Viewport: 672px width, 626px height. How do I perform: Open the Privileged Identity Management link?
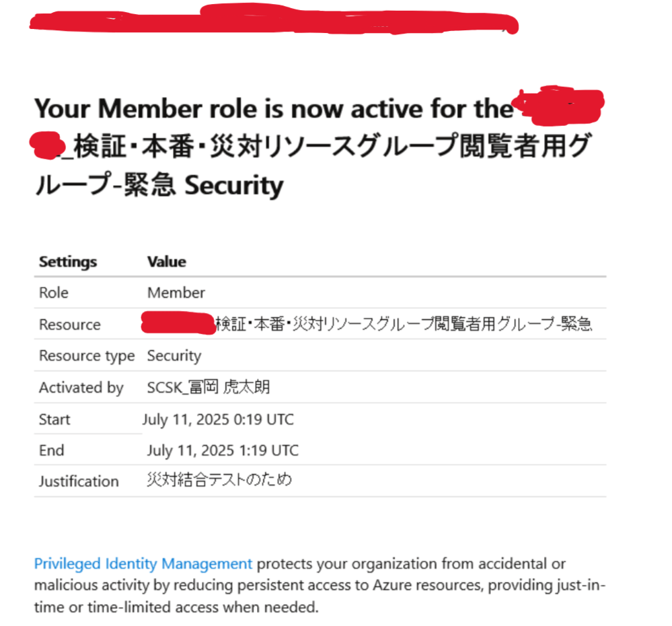[x=143, y=563]
